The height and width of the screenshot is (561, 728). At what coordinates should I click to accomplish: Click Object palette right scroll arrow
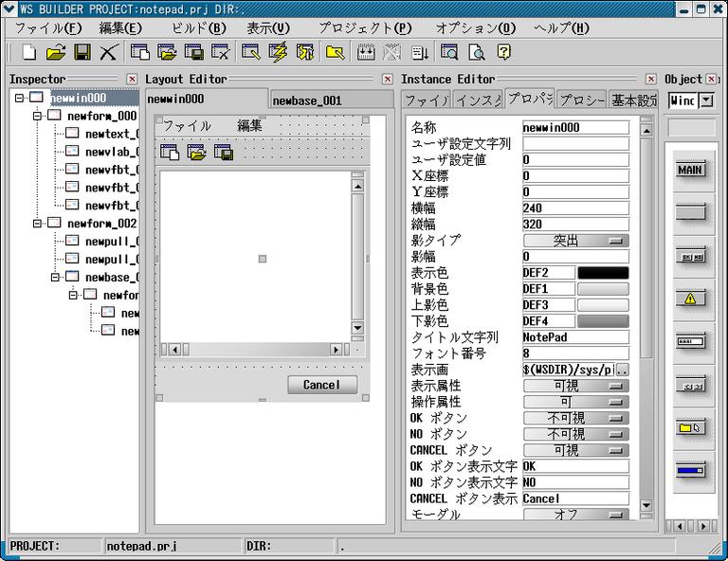pos(704,527)
